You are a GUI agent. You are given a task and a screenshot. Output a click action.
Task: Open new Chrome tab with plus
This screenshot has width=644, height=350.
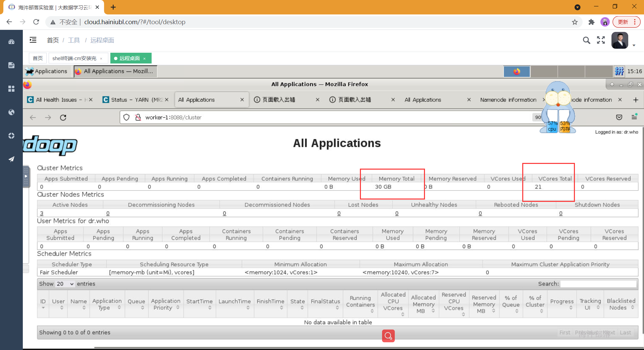(x=113, y=7)
